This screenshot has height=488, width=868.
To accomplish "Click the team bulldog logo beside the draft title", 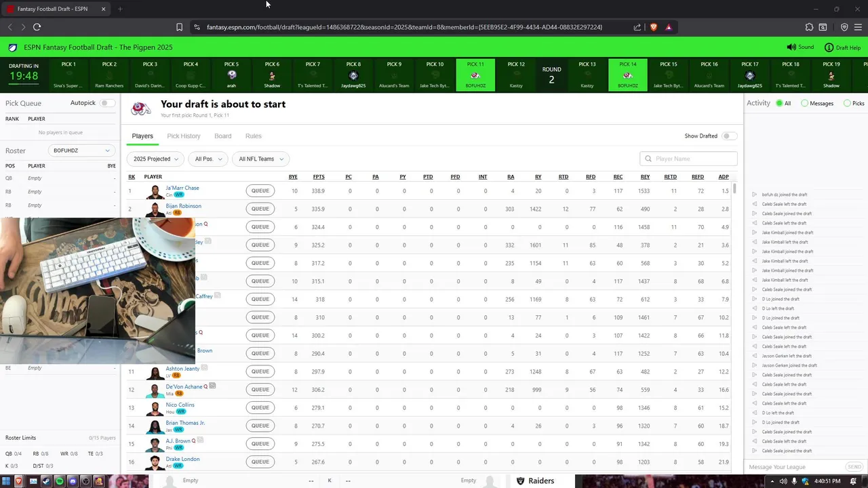I will click(x=141, y=108).
